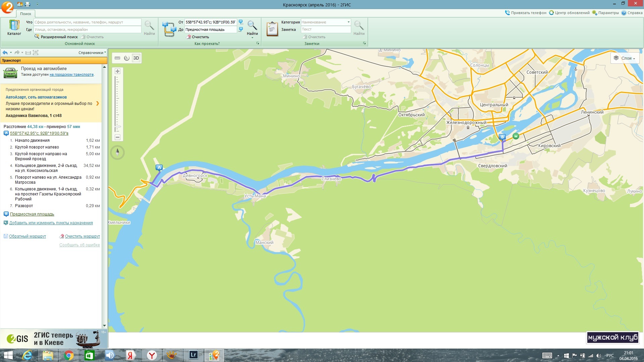This screenshot has height=362, width=644.
Task: Click start coordinates link 55В°57'42.95"с
Action: click(x=39, y=133)
